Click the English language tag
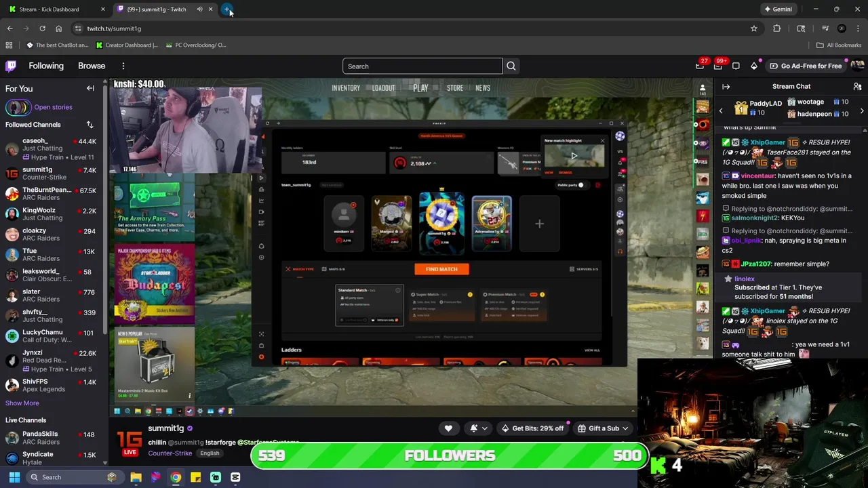 pyautogui.click(x=210, y=453)
